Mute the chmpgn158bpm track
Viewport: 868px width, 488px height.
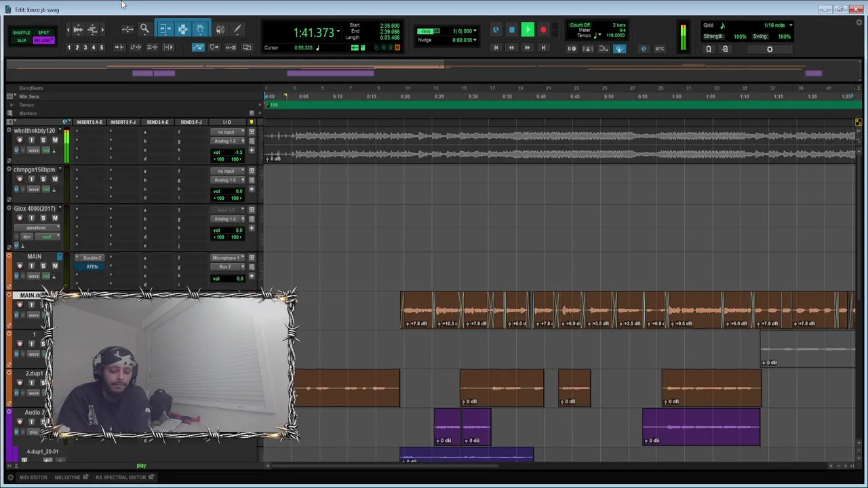pyautogui.click(x=55, y=179)
